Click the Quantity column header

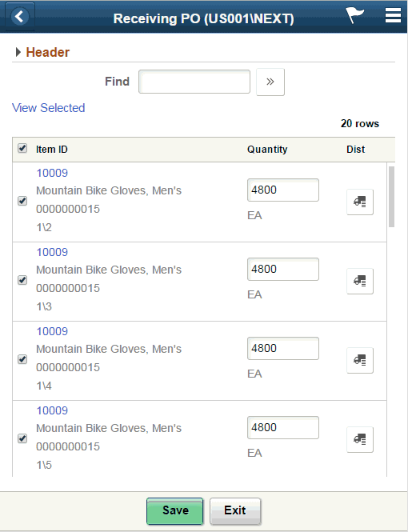pyautogui.click(x=267, y=150)
